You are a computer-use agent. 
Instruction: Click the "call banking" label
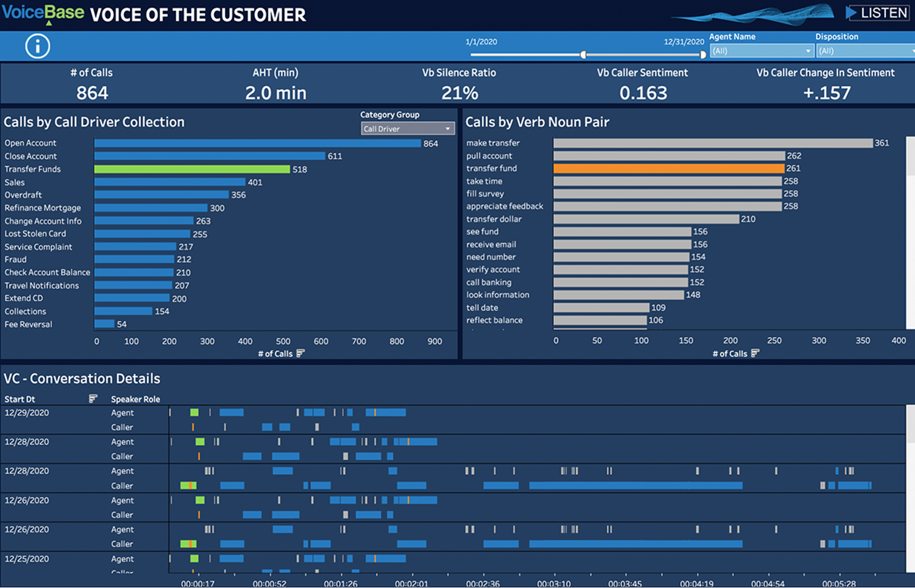(x=489, y=283)
